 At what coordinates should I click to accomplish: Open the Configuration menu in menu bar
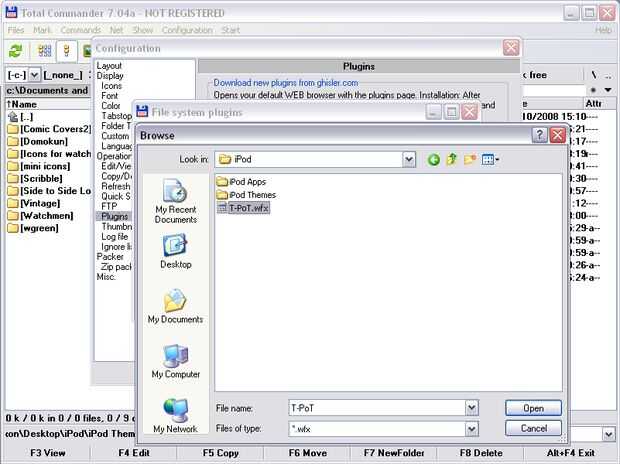[x=187, y=30]
